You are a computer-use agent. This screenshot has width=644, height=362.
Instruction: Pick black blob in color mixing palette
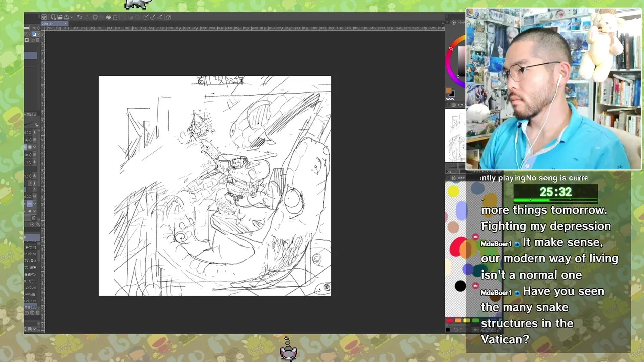[x=460, y=286]
